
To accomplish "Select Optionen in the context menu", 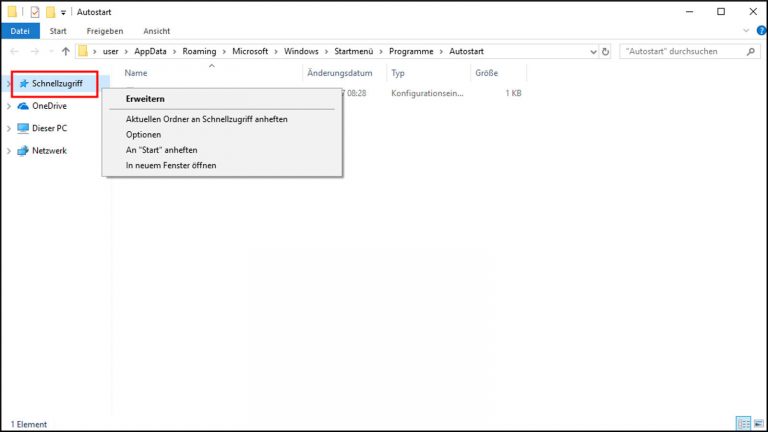I will (x=143, y=134).
